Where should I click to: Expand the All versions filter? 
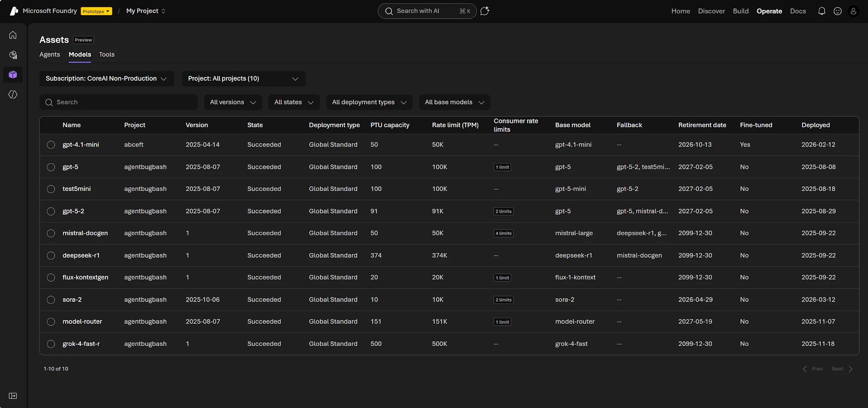pos(233,102)
